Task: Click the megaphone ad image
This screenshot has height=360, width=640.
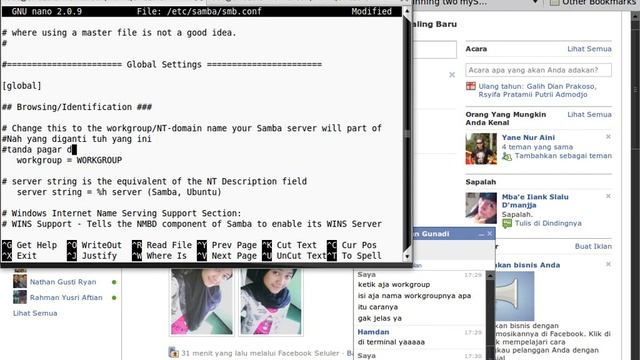Action: [515, 296]
